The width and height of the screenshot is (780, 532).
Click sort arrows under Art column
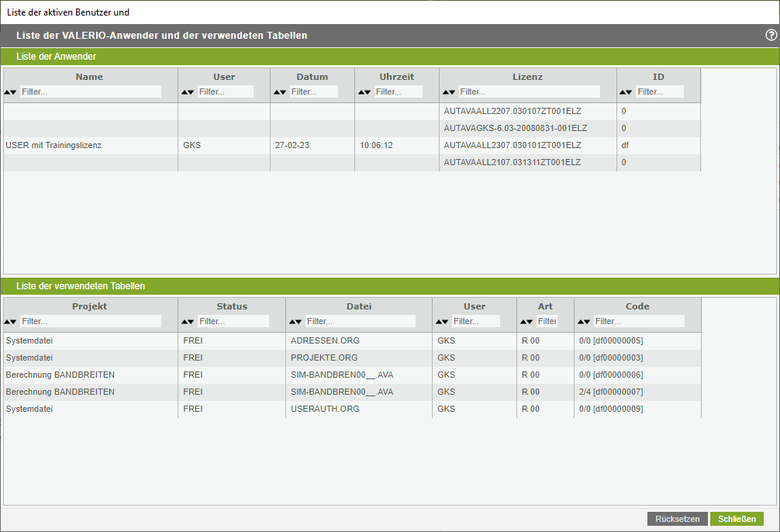[x=527, y=322]
